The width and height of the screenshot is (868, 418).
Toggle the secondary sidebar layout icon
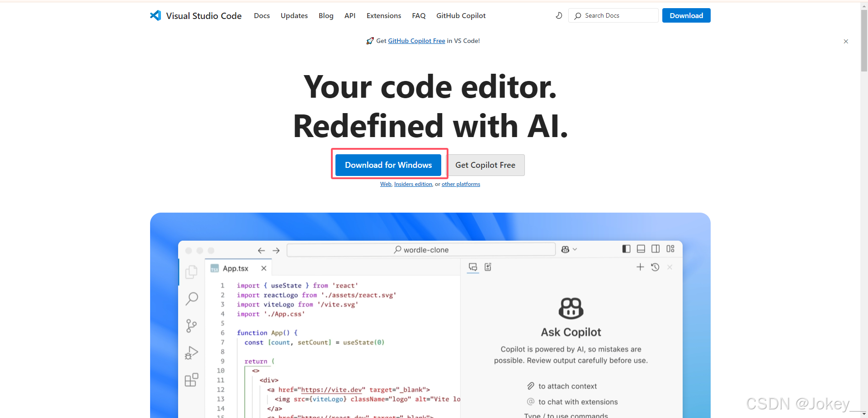click(656, 249)
